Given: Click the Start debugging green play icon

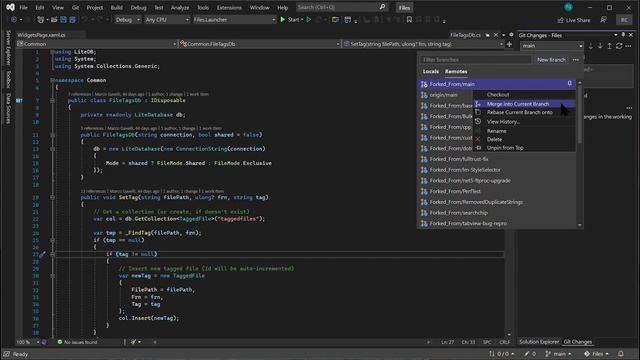Looking at the screenshot, I should [282, 19].
